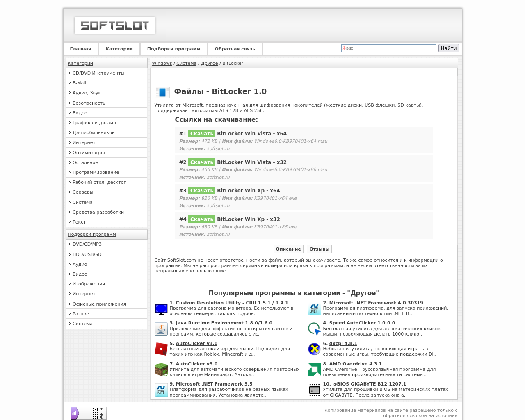Open DVD/CD/MP3 collection
This screenshot has height=420, width=525.
pos(107,244)
